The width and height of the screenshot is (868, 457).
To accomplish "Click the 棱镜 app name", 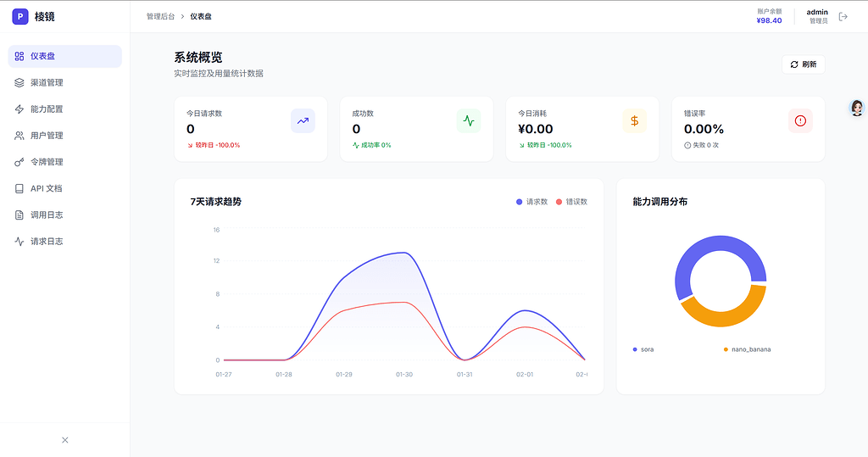I will (44, 17).
